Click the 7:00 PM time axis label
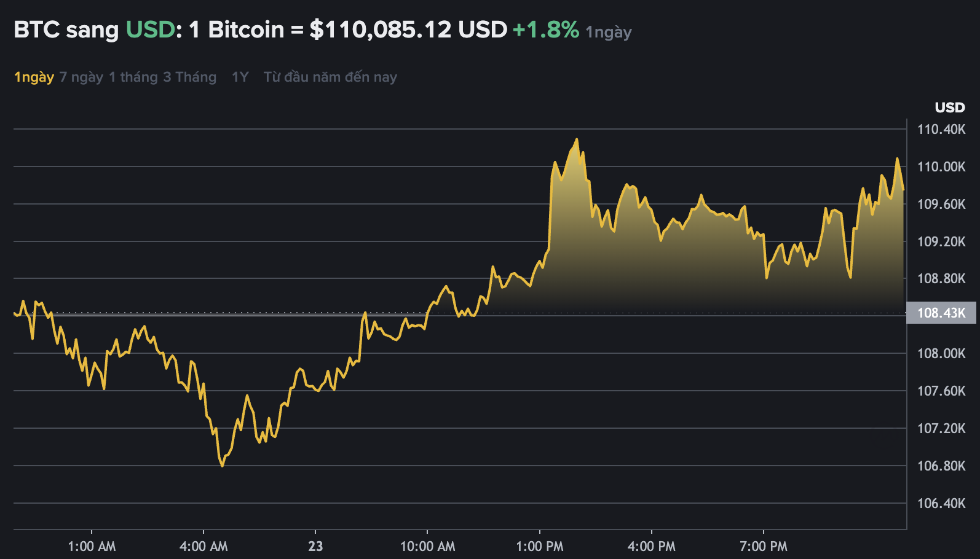This screenshot has height=559, width=980. pos(763,547)
